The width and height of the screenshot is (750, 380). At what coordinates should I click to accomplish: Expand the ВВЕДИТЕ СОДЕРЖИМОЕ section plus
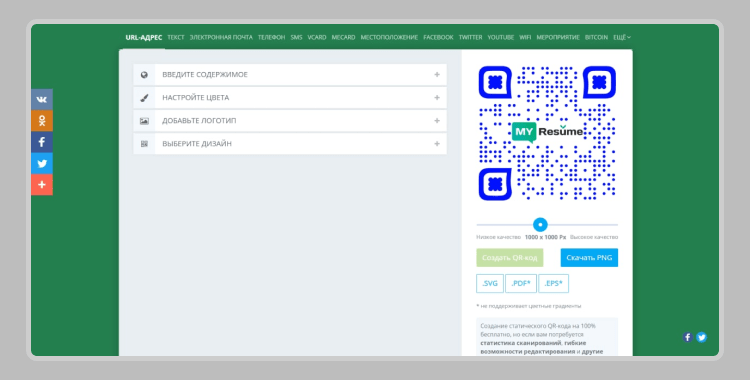pyautogui.click(x=437, y=75)
